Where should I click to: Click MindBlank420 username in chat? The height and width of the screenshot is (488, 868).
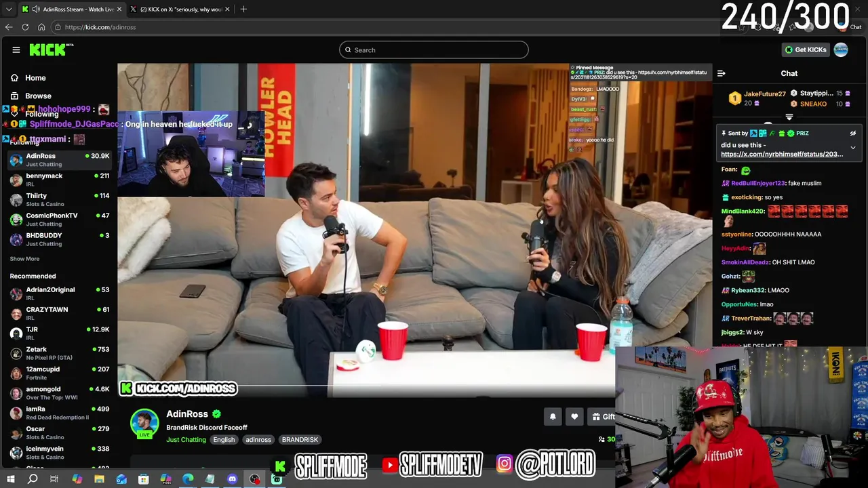coord(743,211)
